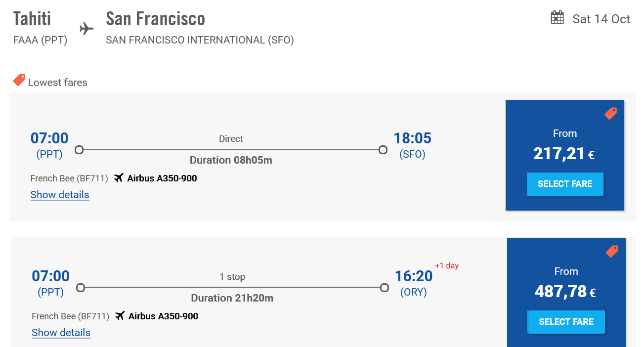
Task: Click the 16:20 ORY arrival time
Action: [x=414, y=276]
